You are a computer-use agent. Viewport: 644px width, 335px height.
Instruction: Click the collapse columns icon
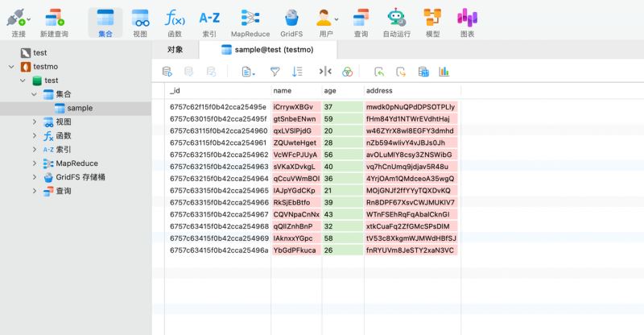(x=325, y=72)
